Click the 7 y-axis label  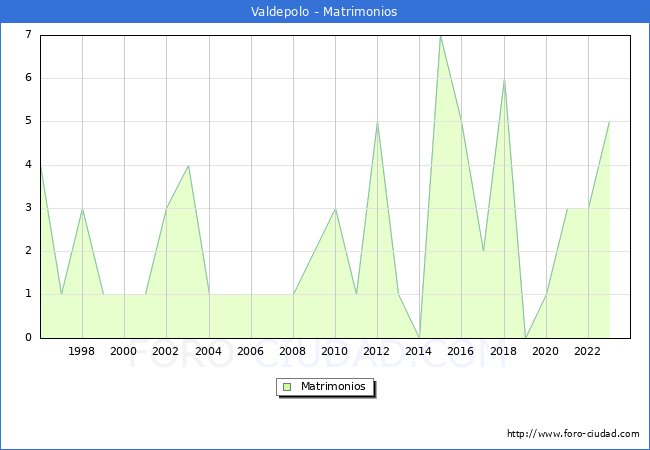pyautogui.click(x=28, y=35)
